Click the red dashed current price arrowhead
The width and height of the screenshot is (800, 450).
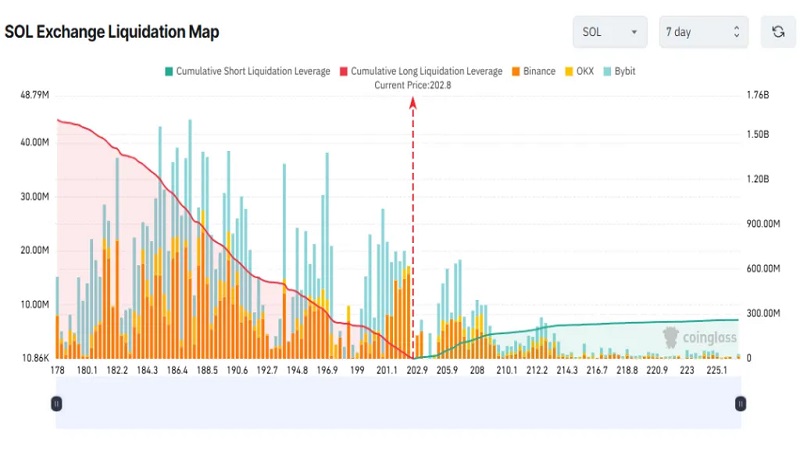coord(413,104)
